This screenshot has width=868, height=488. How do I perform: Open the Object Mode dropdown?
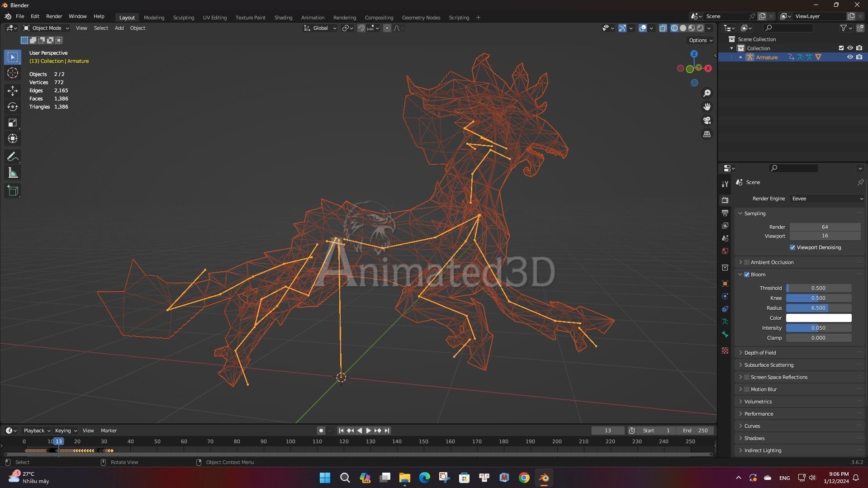46,28
